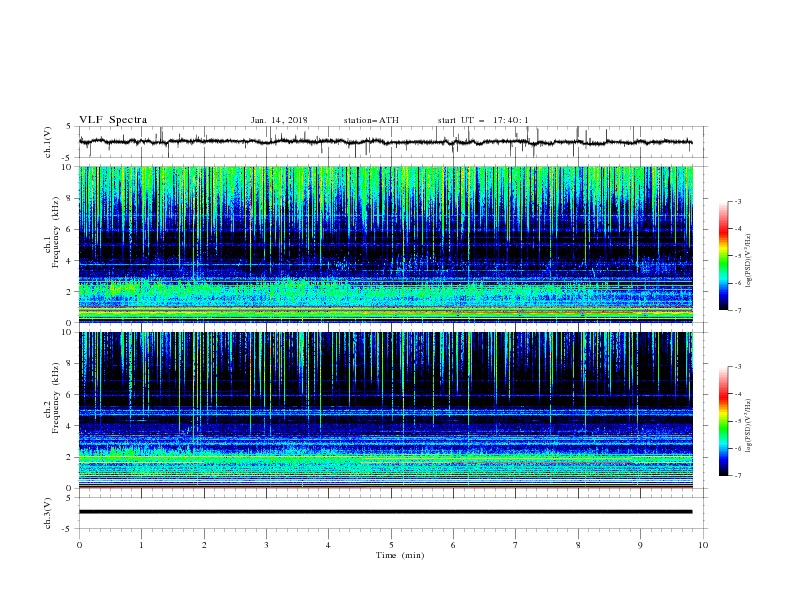Select the date text "Jan. 14, 2018"

coord(279,120)
